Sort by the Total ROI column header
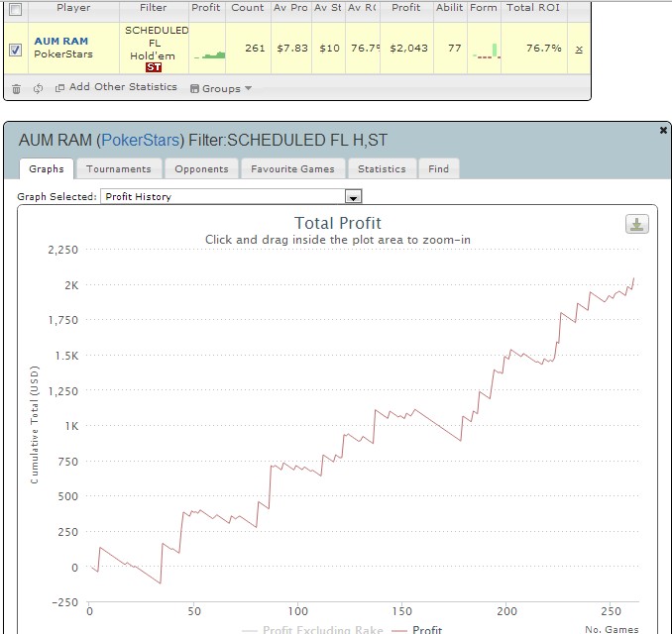Screen dimensions: 672x634 pyautogui.click(x=533, y=8)
